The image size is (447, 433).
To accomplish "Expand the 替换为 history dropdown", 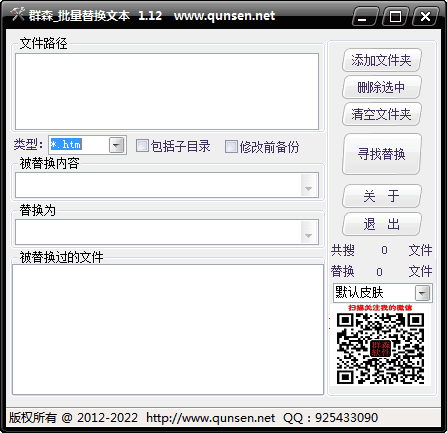I will pyautogui.click(x=308, y=232).
